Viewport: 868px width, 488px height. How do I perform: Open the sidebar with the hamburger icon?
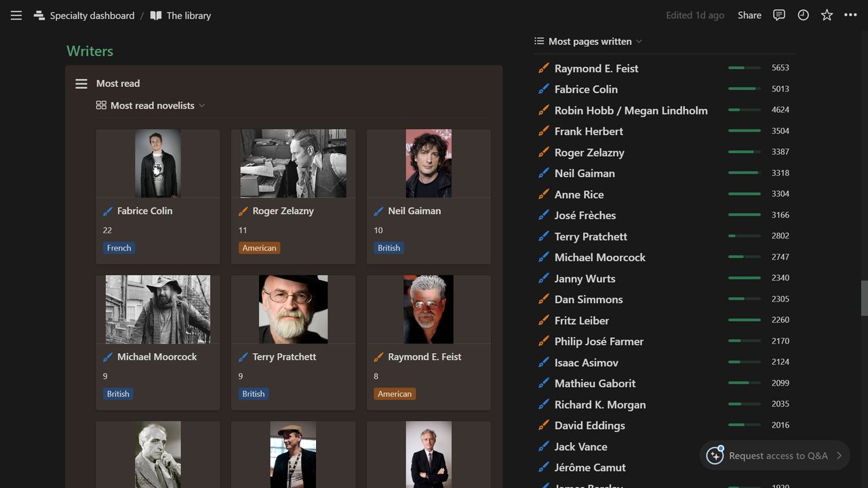click(x=16, y=15)
